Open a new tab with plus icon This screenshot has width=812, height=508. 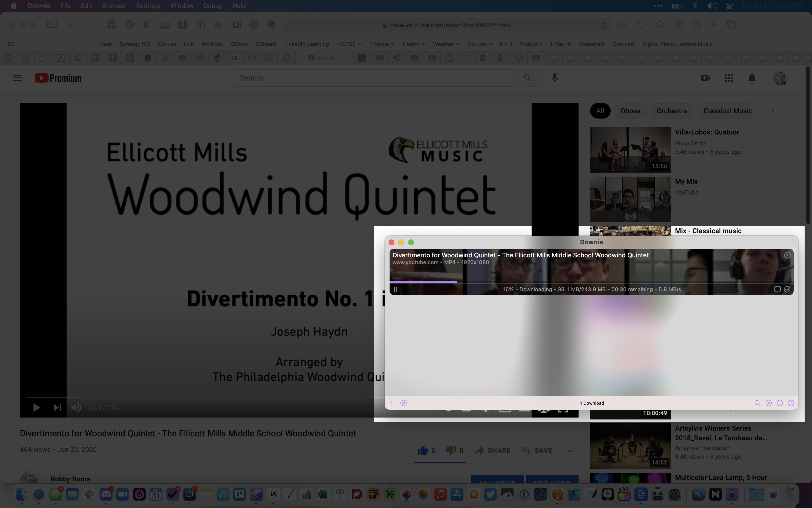pos(713,24)
